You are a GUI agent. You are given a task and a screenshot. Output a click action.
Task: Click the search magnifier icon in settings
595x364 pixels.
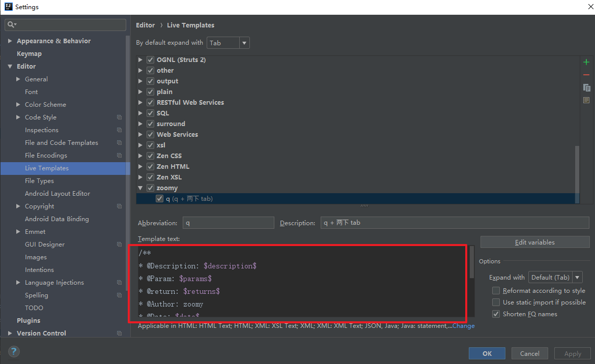click(11, 24)
